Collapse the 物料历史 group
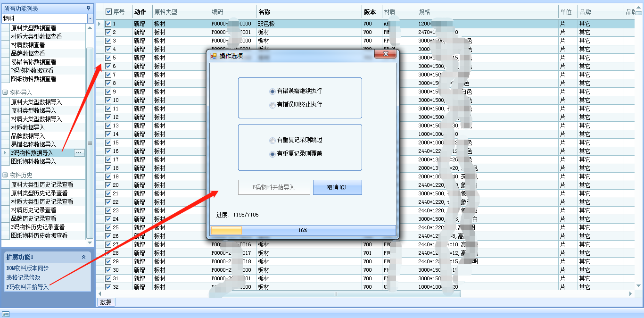Image resolution: width=644 pixels, height=318 pixels. [5, 175]
